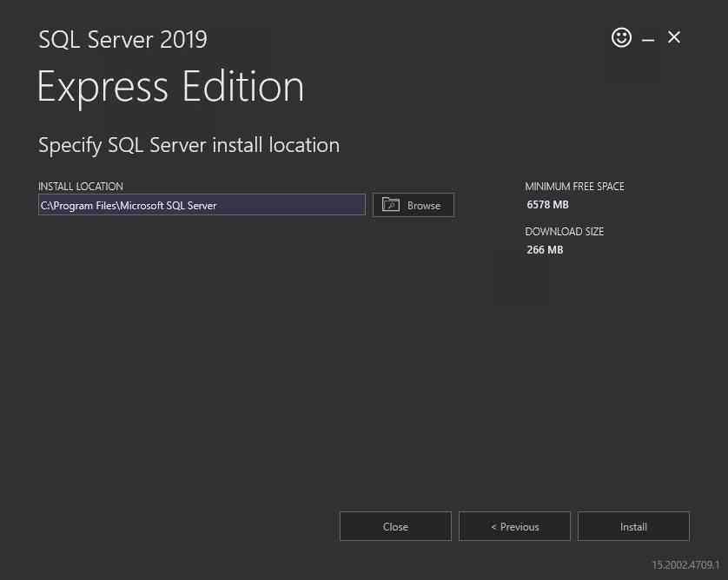Click the INSTALL LOCATION label
The height and width of the screenshot is (580, 728).
point(80,186)
